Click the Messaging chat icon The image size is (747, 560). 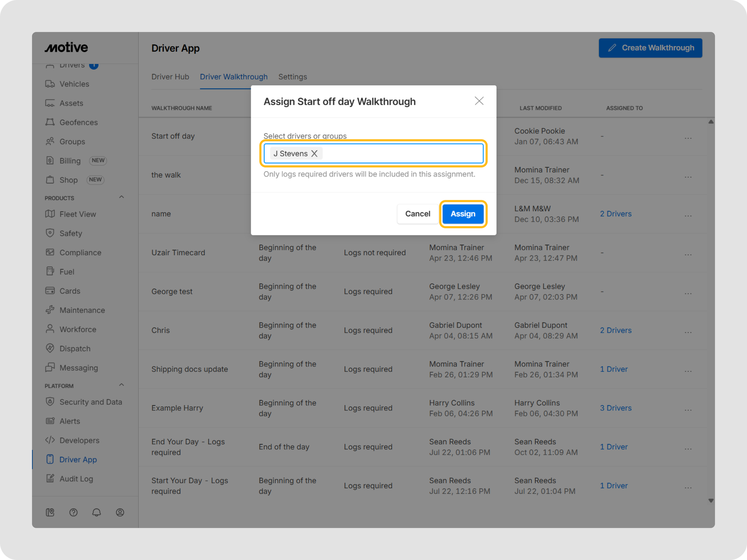point(50,367)
